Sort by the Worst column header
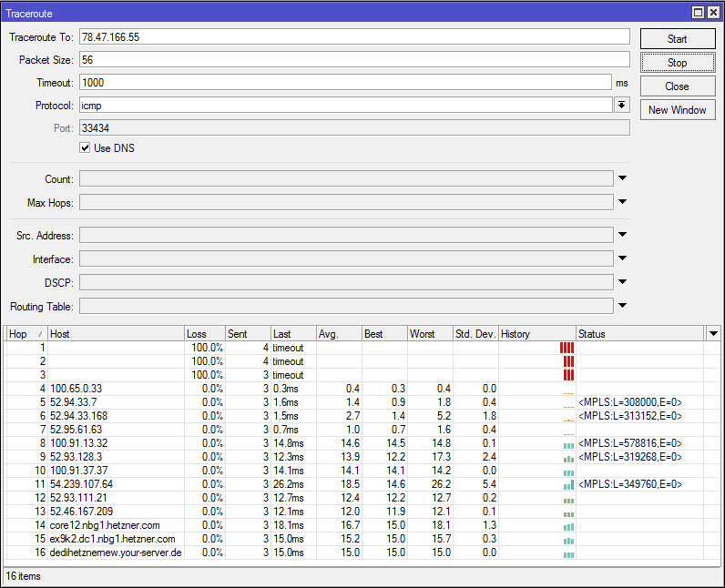Screen dimensions: 725x588 tap(430, 333)
